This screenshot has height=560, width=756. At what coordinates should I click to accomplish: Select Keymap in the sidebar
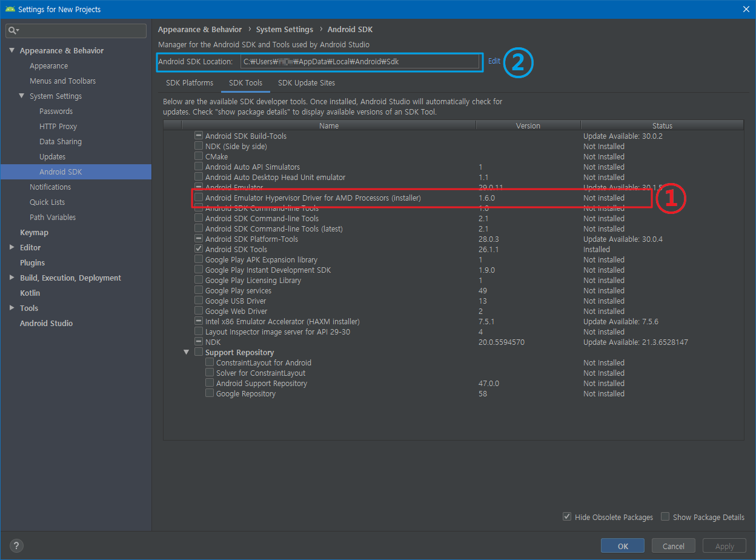point(34,232)
